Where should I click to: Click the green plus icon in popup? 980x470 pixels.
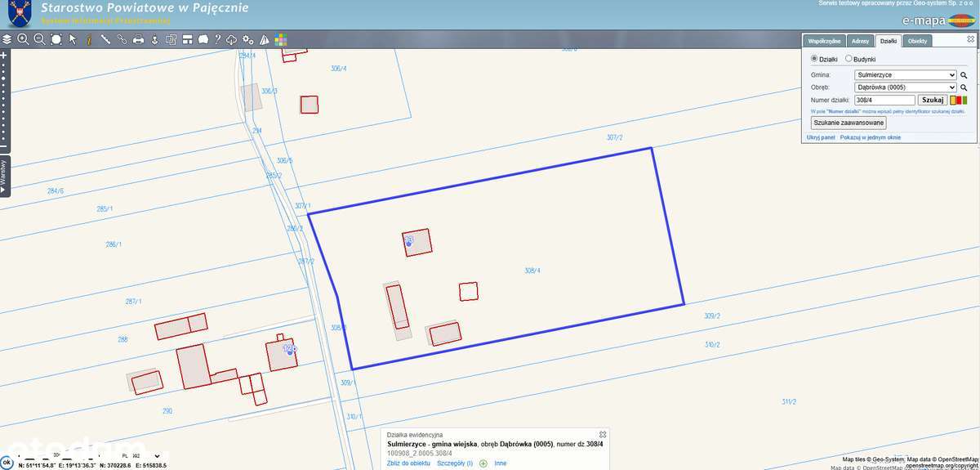click(x=483, y=463)
